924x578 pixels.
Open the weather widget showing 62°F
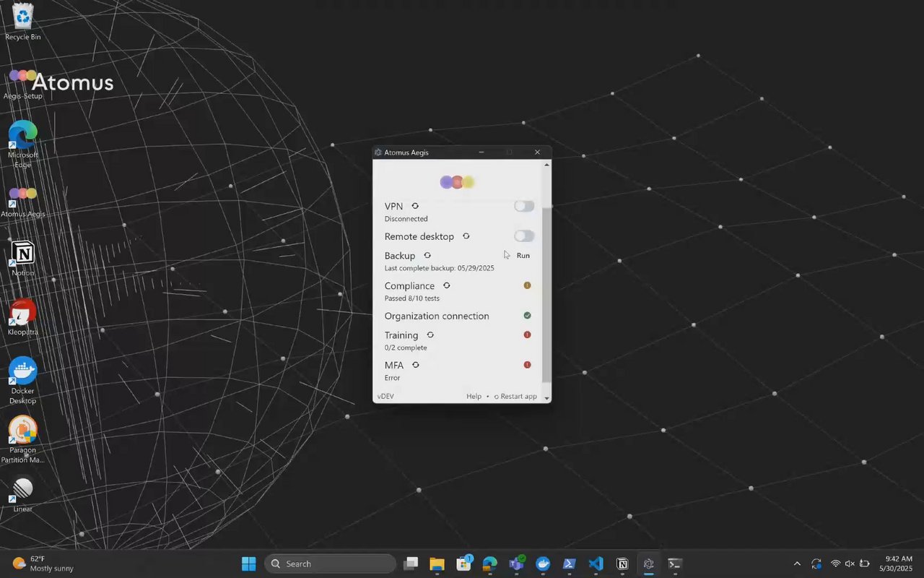coord(43,564)
